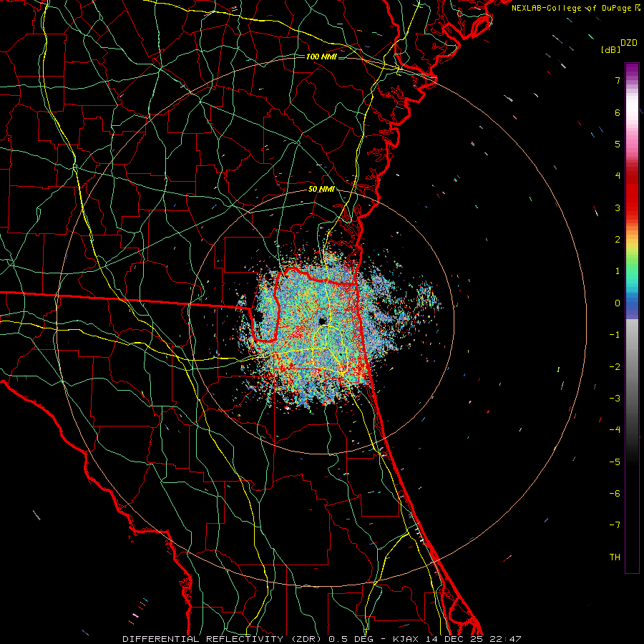Click the -7 value on the color scale
Viewport: 644px width, 644px height.
tap(615, 525)
